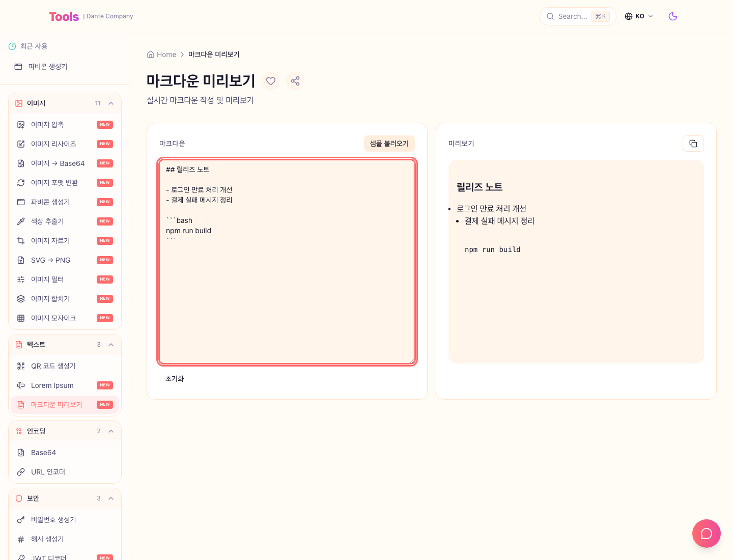
Task: Click the 릴리즈 노트 preview heading
Action: [480, 187]
